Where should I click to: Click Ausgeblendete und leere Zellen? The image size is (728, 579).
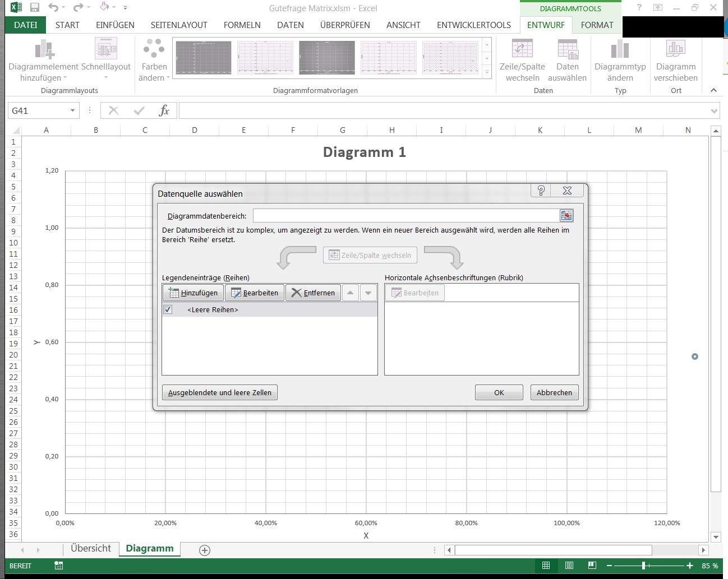tap(219, 392)
